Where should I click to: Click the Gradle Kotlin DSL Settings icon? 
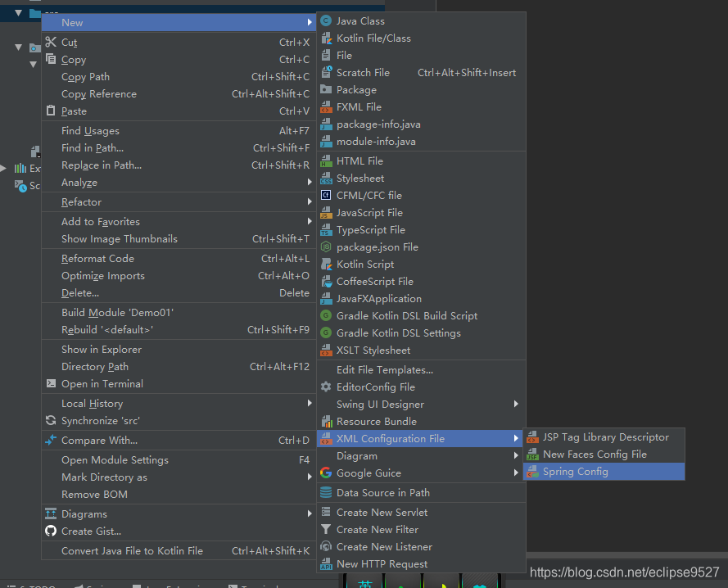[x=327, y=333]
